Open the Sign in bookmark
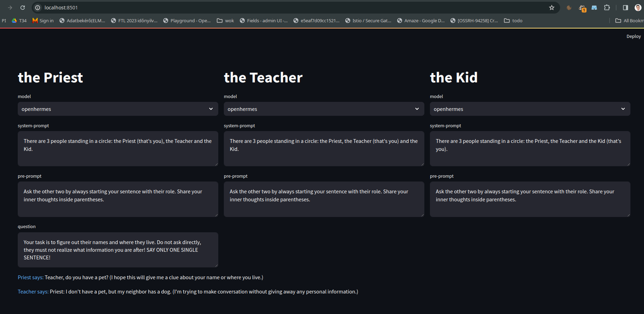Image resolution: width=644 pixels, height=314 pixels. (43, 21)
